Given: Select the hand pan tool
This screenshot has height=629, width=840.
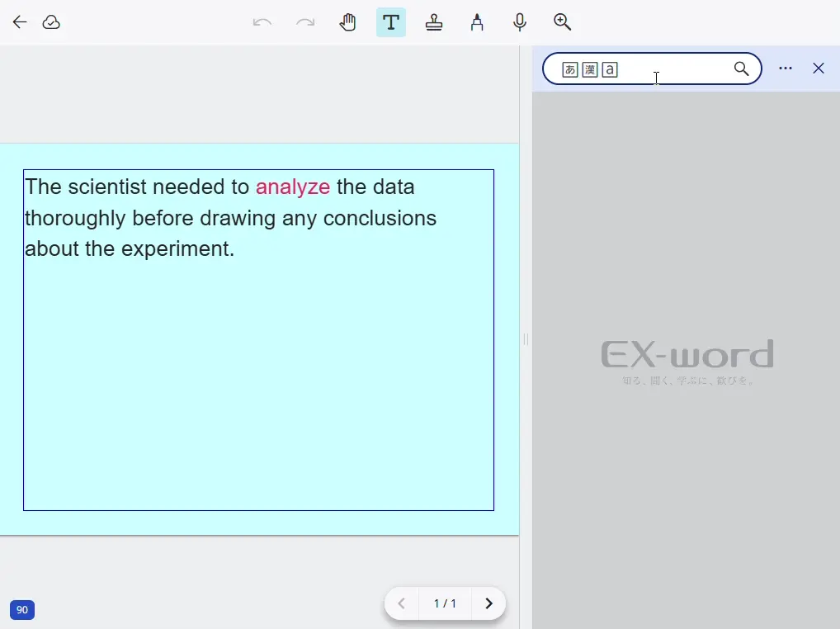Looking at the screenshot, I should pyautogui.click(x=348, y=22).
